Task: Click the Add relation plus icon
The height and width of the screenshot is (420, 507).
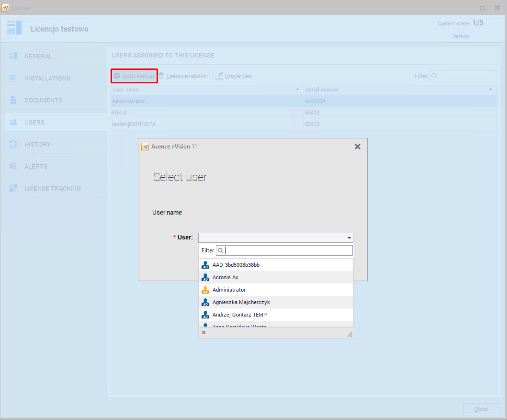Action: 117,76
